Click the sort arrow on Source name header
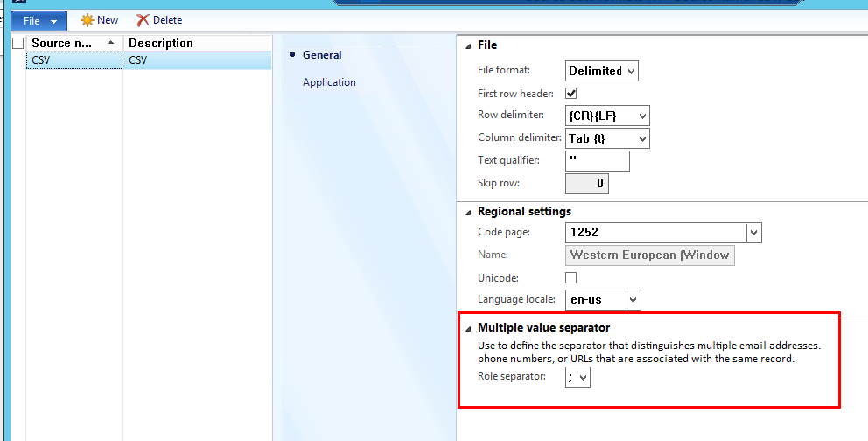This screenshot has width=868, height=441. [111, 43]
